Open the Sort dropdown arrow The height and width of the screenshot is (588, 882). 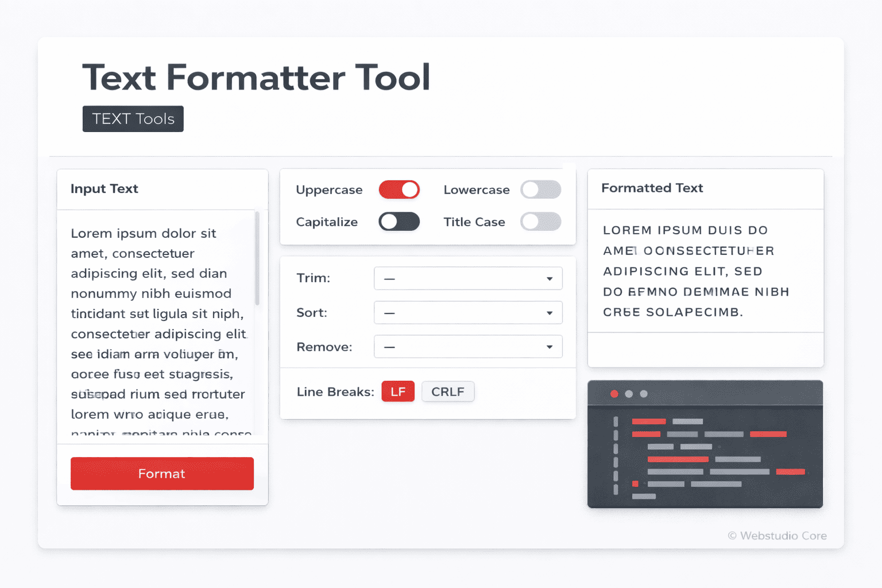pyautogui.click(x=550, y=313)
